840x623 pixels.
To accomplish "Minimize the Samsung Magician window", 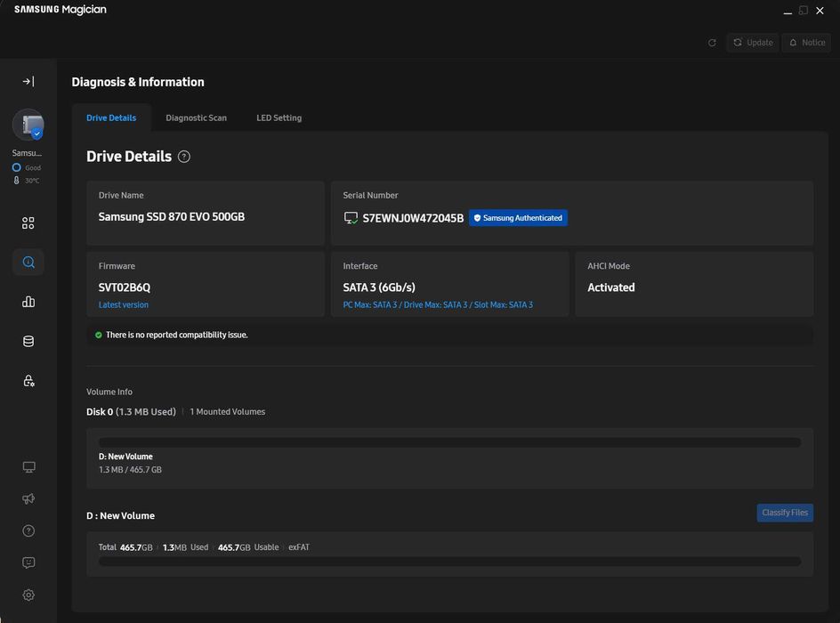I will 787,11.
